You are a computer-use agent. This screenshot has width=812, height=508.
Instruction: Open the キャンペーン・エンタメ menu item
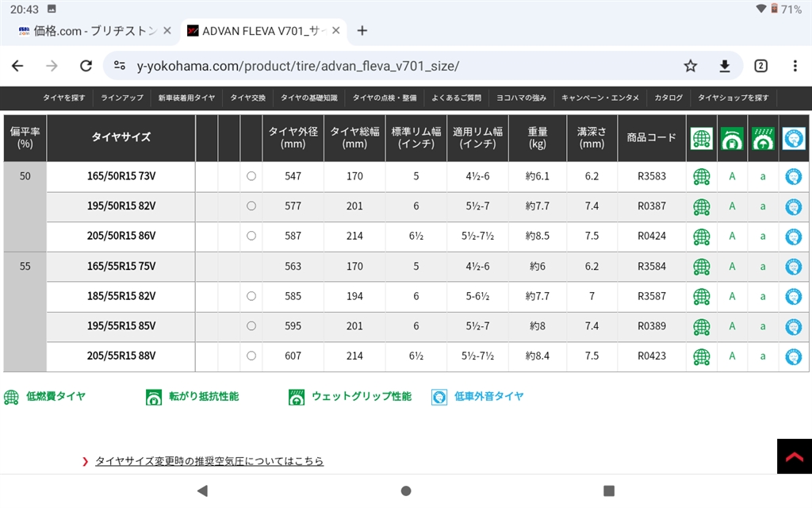pos(599,98)
